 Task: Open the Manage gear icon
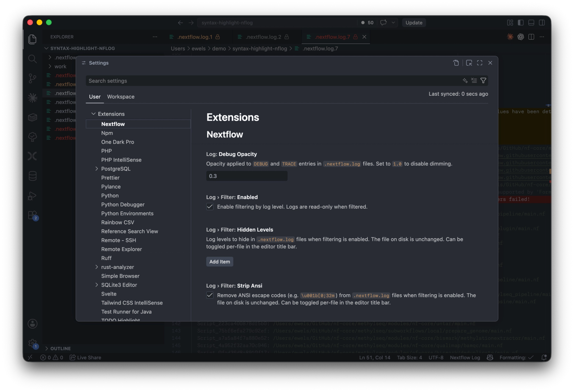(x=33, y=343)
